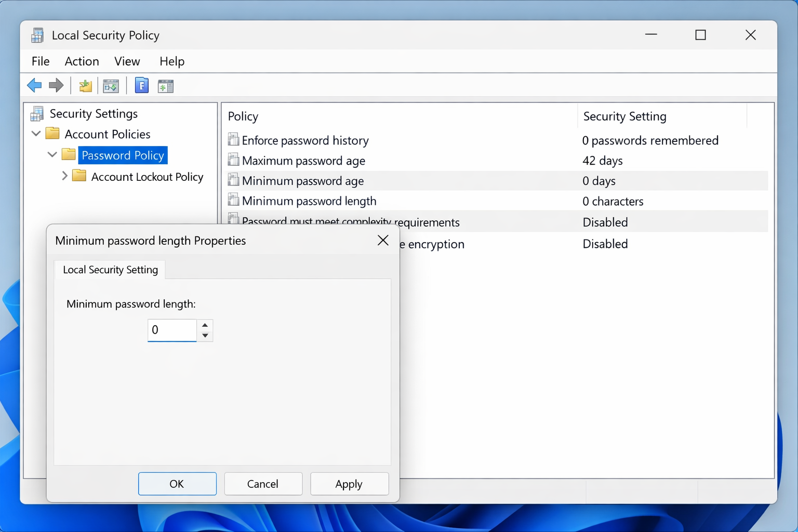Viewport: 798px width, 532px height.
Task: Click the minimum password length number field
Action: tap(172, 330)
